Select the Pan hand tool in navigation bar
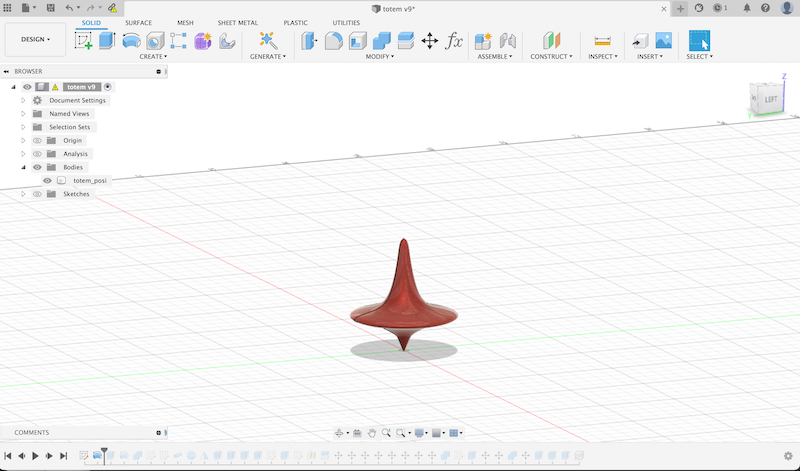This screenshot has width=800, height=471. click(372, 433)
